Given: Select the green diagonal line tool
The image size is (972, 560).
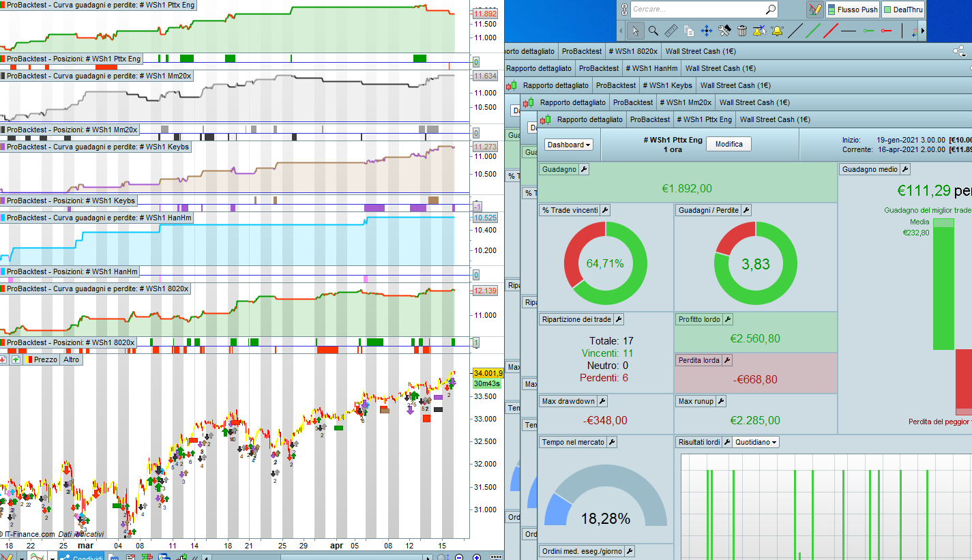Looking at the screenshot, I should [813, 31].
